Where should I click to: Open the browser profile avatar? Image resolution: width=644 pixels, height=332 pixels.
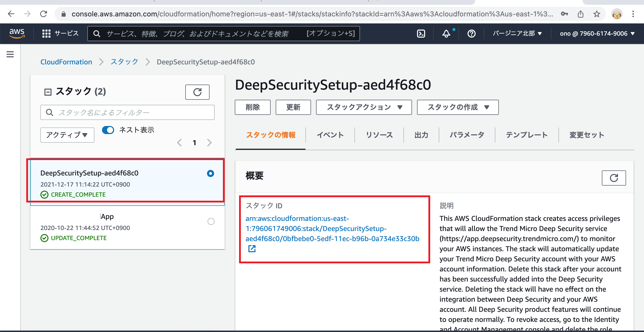pos(617,14)
